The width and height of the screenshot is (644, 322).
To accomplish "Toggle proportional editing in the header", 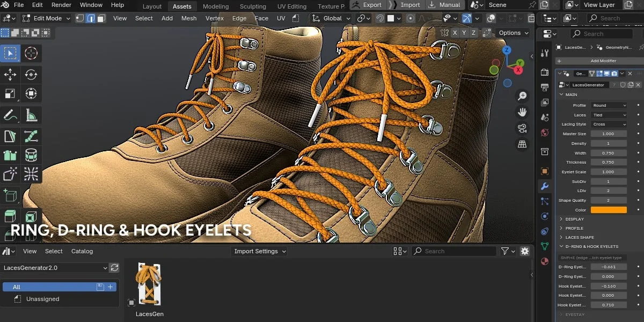I will (x=409, y=18).
